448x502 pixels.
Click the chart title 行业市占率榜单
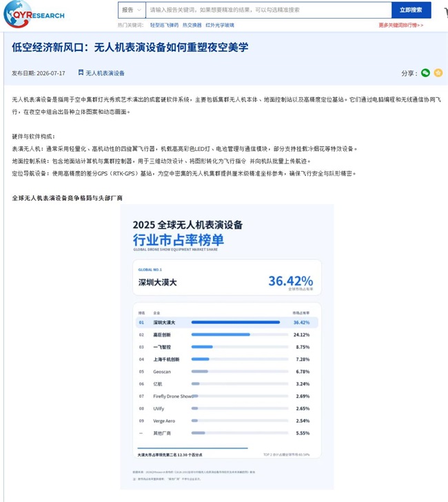[x=179, y=240]
